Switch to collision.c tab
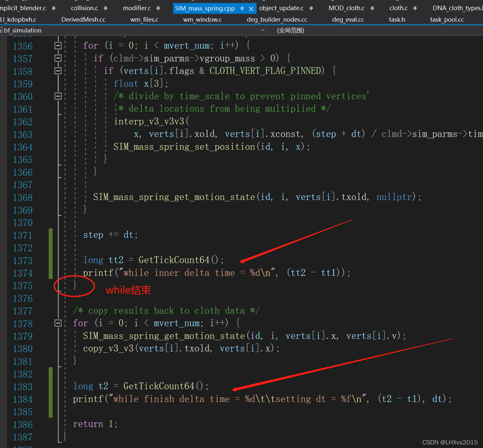This screenshot has width=483, height=448. pos(85,8)
